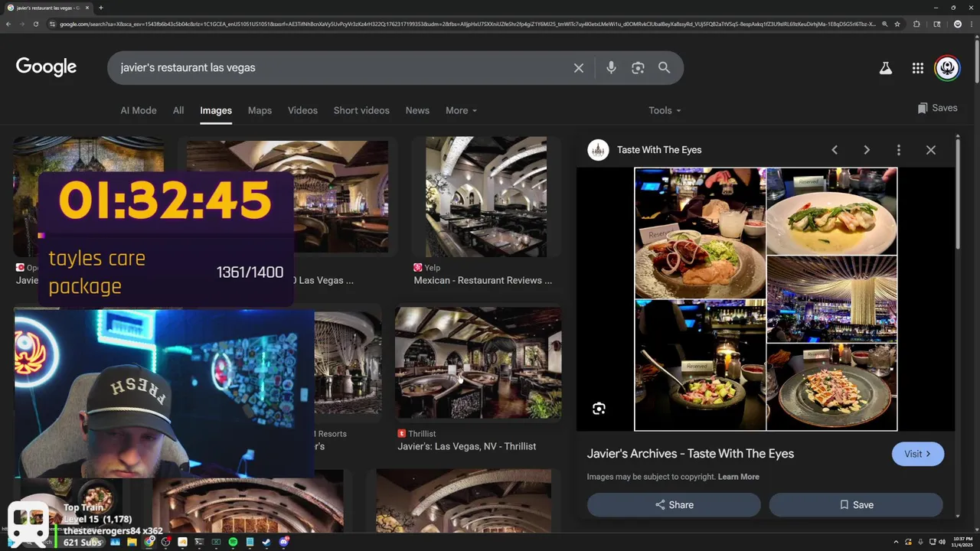Viewport: 980px width, 551px height.
Task: Switch to the Short videos tab
Action: pyautogui.click(x=361, y=110)
